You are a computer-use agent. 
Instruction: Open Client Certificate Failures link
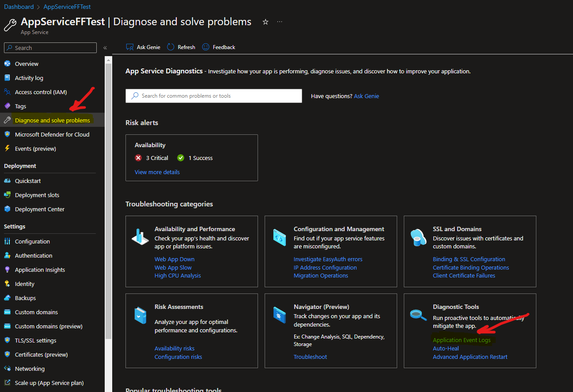pos(464,275)
